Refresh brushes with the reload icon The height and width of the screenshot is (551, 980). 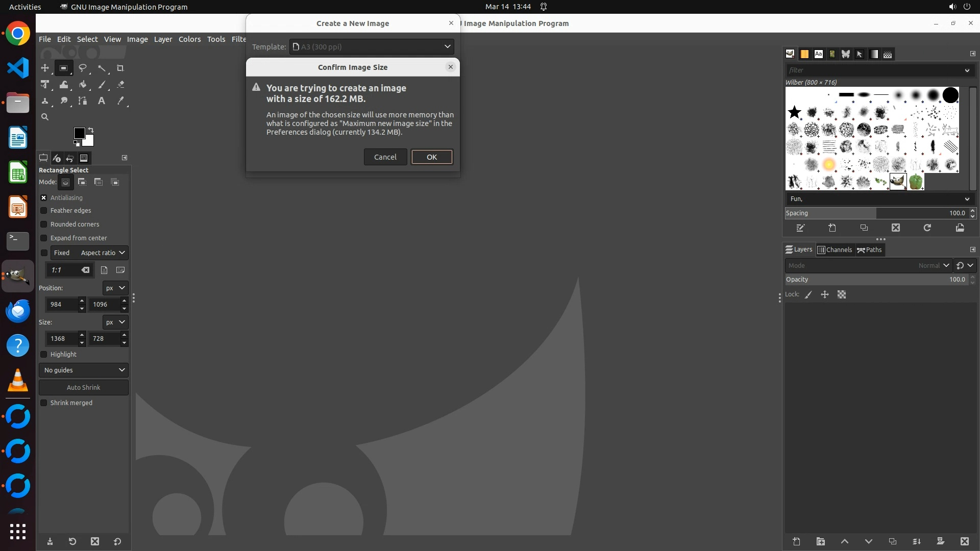tap(927, 228)
